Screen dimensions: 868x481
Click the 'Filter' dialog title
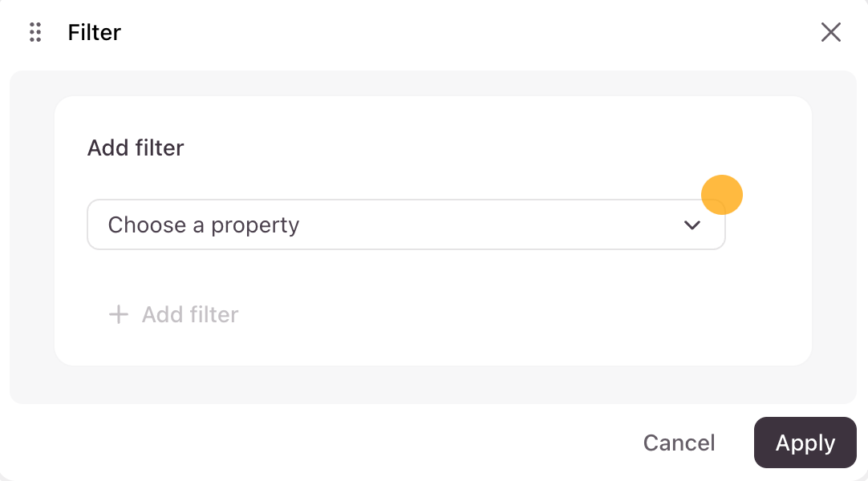95,33
